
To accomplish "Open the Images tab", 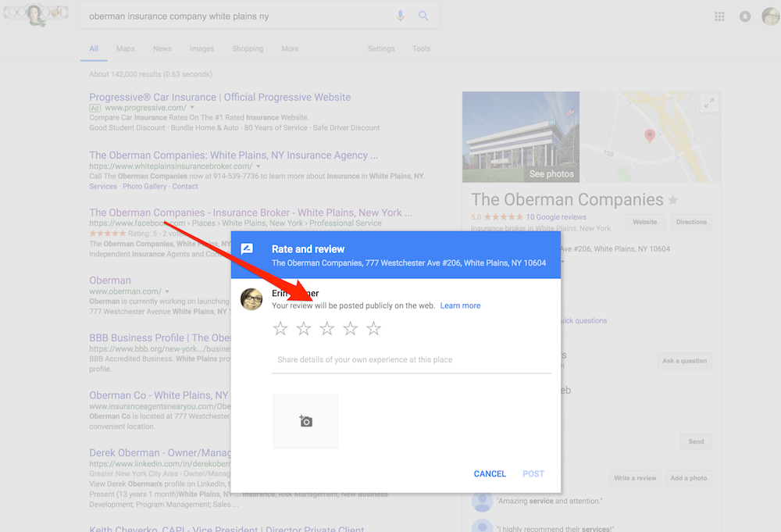I will 201,48.
